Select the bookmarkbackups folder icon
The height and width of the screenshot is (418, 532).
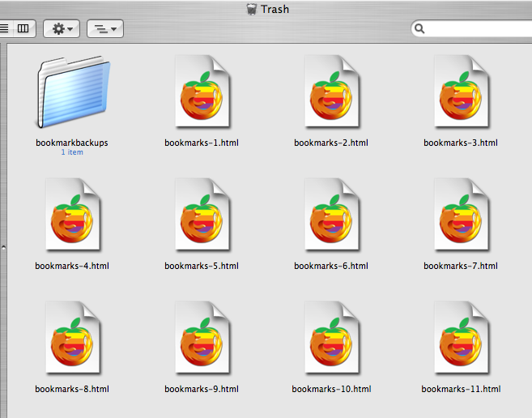pos(73,92)
